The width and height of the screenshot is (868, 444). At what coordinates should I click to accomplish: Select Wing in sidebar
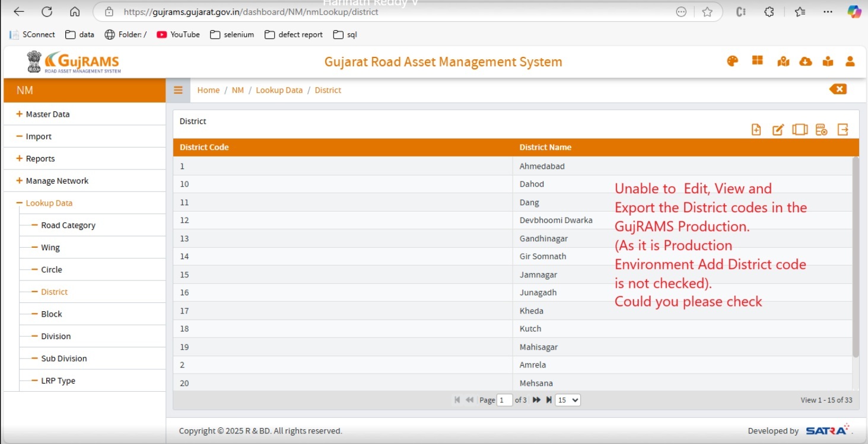[50, 247]
